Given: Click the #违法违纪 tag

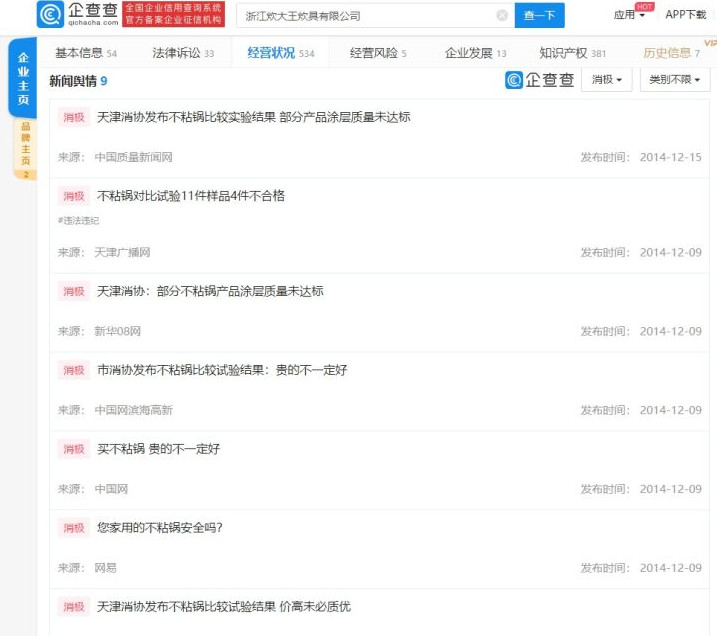Looking at the screenshot, I should (78, 220).
